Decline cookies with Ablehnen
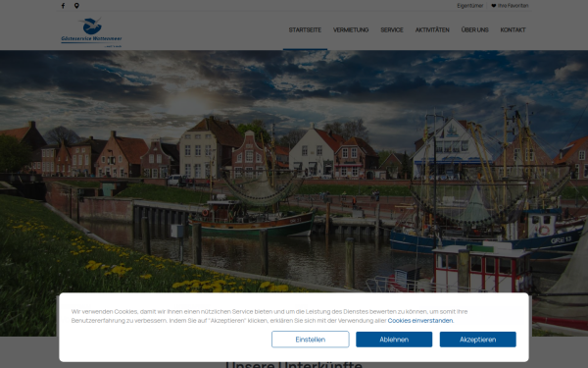The image size is (588, 368). [394, 340]
